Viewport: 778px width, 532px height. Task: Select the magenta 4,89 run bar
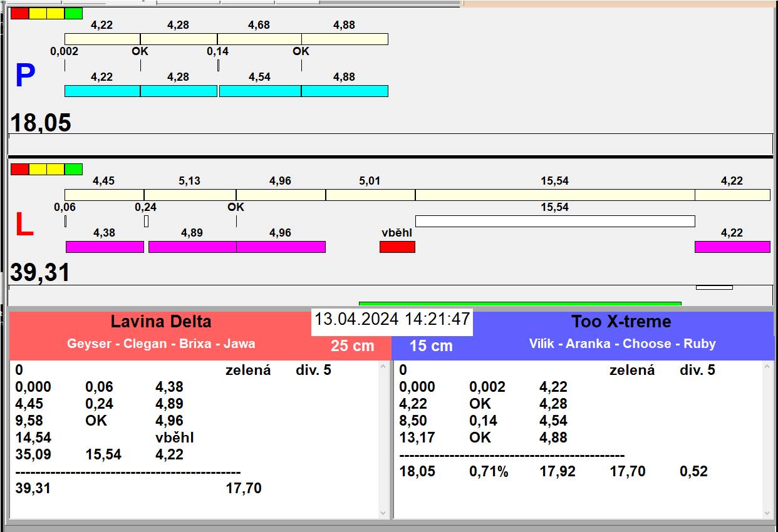192,247
